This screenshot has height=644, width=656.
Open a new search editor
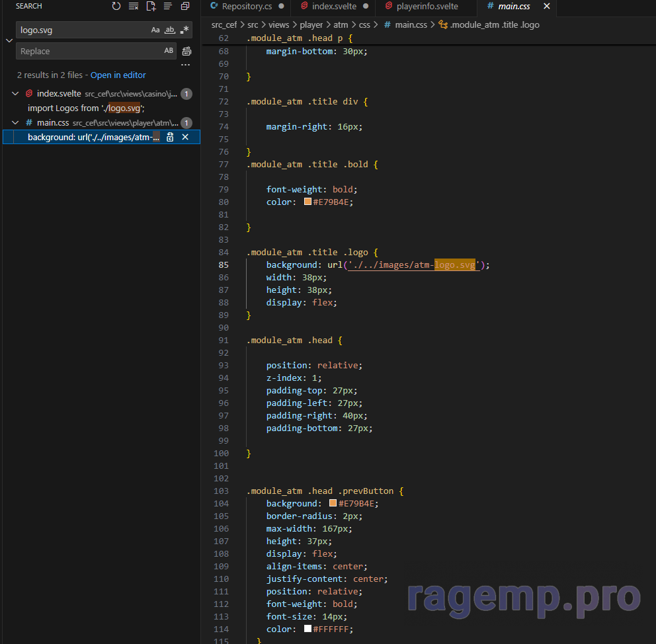pyautogui.click(x=151, y=6)
